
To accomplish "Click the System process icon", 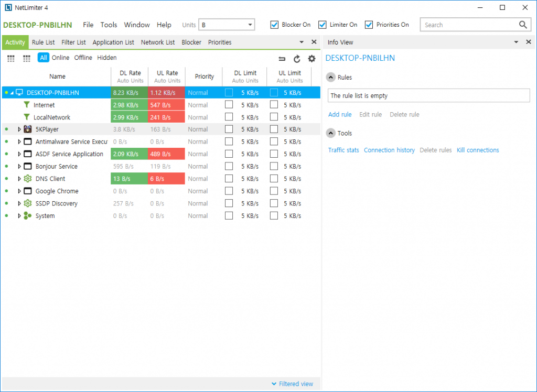I will 28,216.
